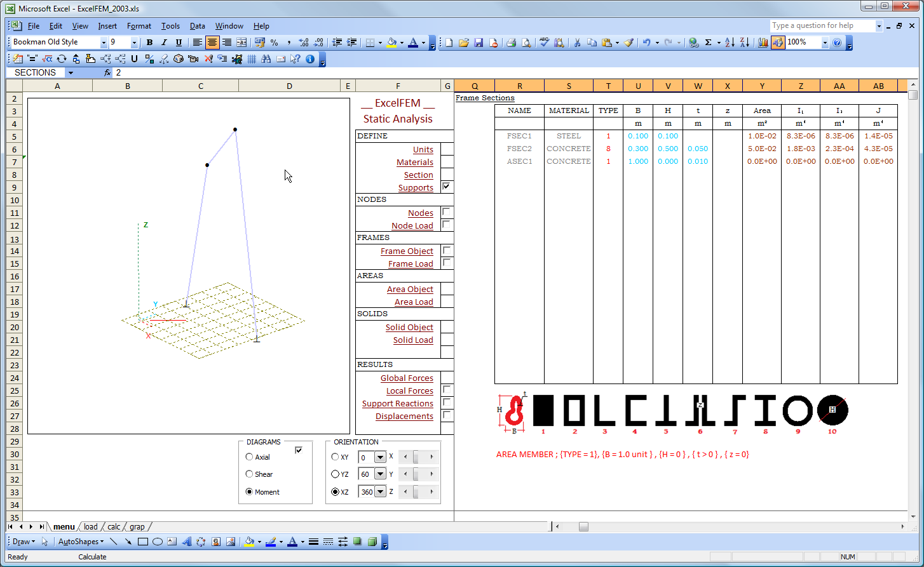Image resolution: width=924 pixels, height=567 pixels.
Task: Open the Draw menu dropdown
Action: coord(24,542)
